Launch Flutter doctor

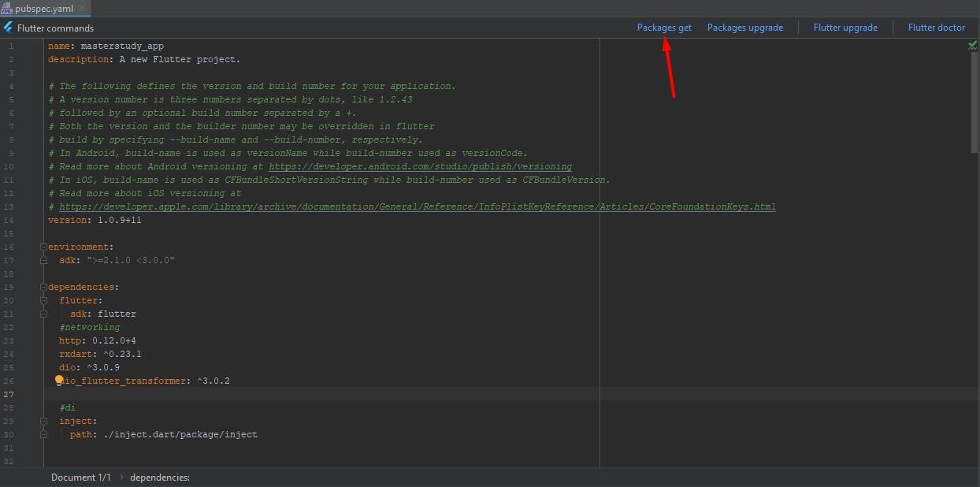(x=936, y=28)
